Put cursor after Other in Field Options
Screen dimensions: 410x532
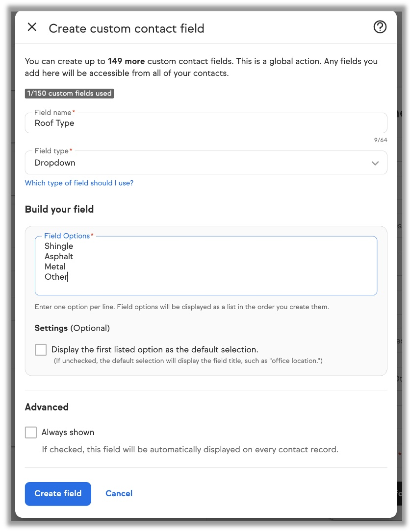[x=68, y=277]
